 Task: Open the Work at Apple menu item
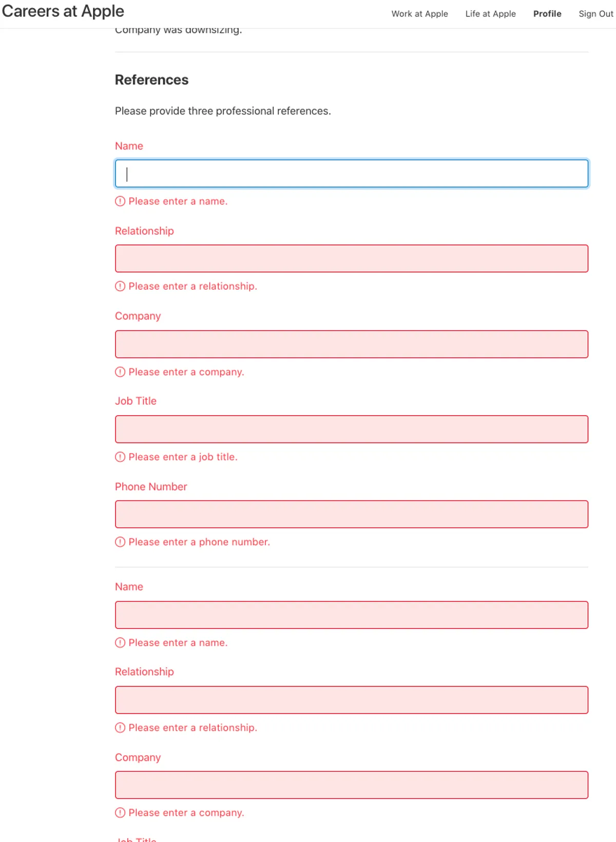[x=419, y=14]
